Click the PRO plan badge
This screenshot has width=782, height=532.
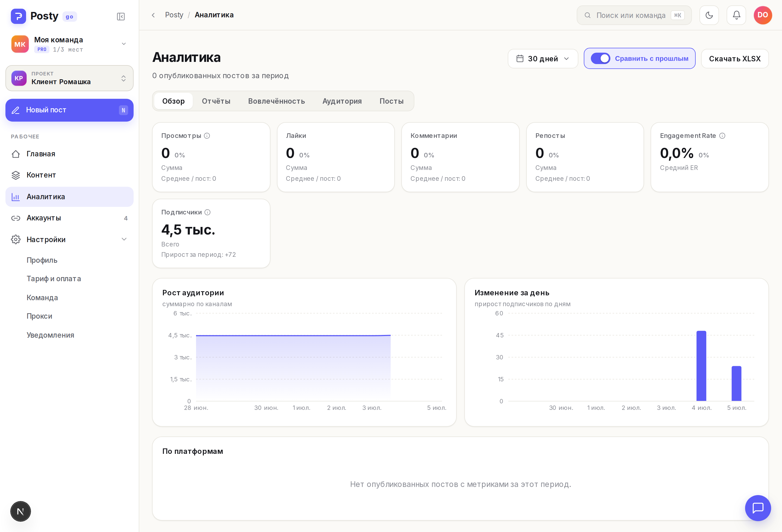click(x=42, y=50)
